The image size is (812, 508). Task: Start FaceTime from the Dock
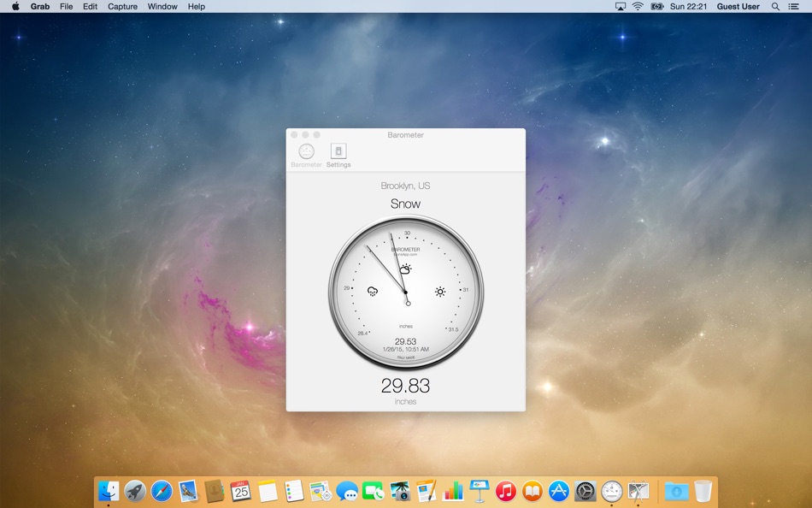click(x=372, y=492)
